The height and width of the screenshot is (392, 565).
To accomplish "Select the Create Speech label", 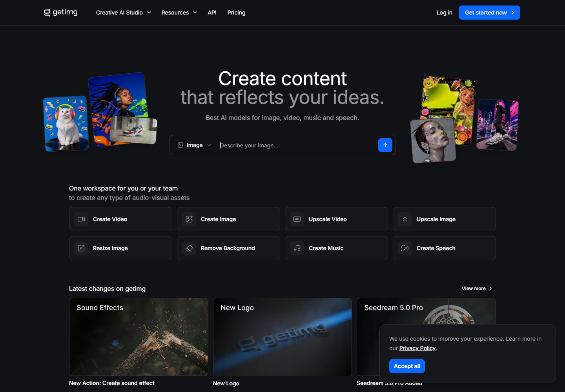I will tap(436, 248).
